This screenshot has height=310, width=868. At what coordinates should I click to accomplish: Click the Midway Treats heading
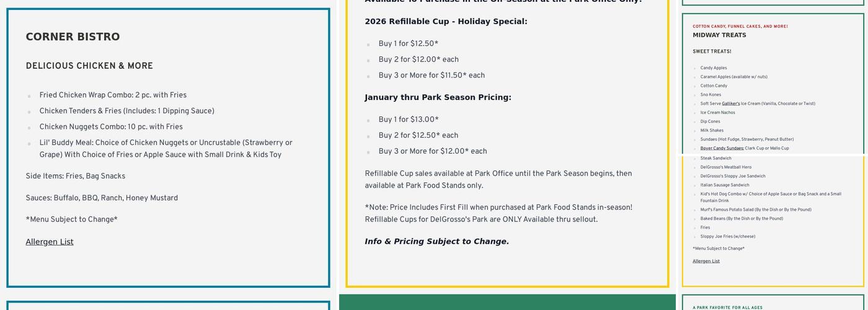[x=719, y=35]
